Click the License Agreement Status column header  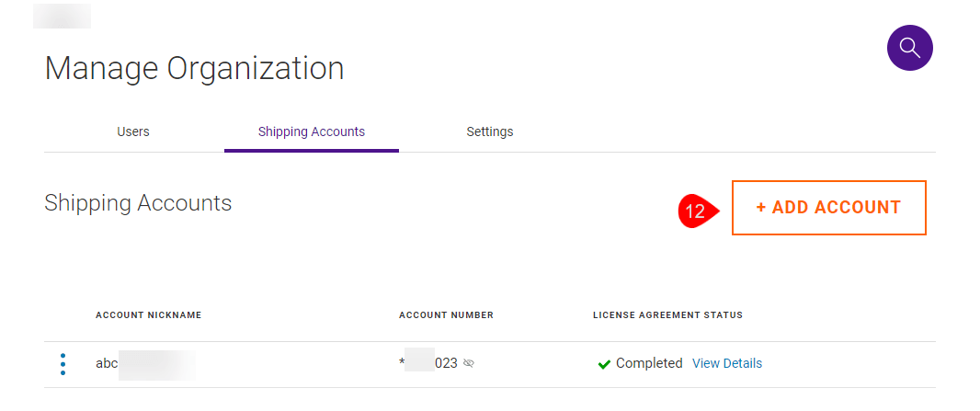click(x=667, y=315)
